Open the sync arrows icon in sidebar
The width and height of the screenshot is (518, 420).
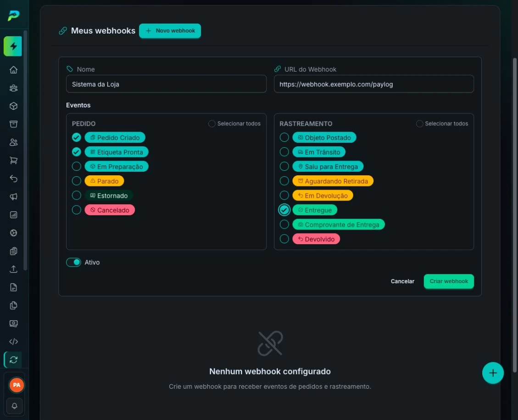[14, 360]
